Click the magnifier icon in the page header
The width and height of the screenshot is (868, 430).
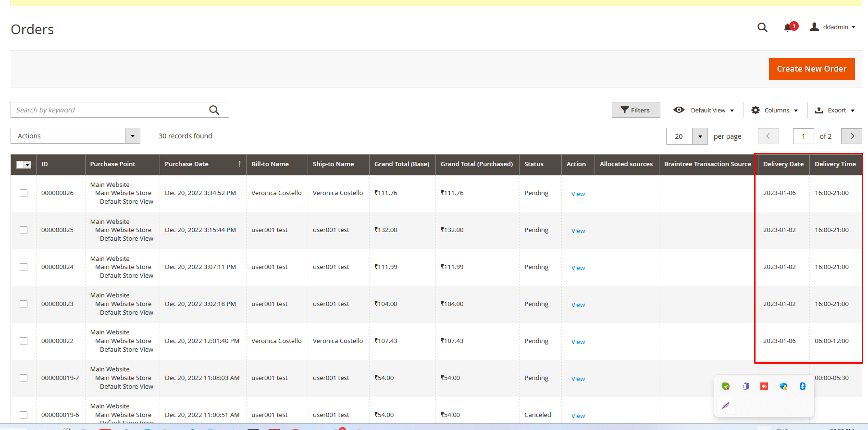tap(762, 27)
